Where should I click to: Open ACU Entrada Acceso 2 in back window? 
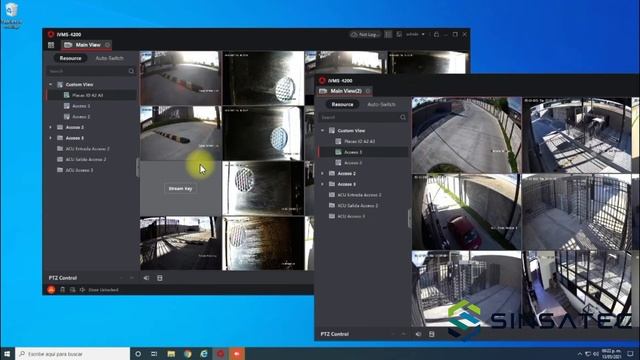click(x=87, y=149)
